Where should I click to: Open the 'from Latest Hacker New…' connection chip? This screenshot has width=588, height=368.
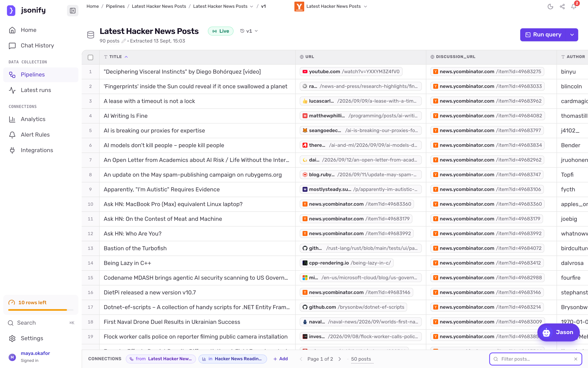pyautogui.click(x=161, y=359)
